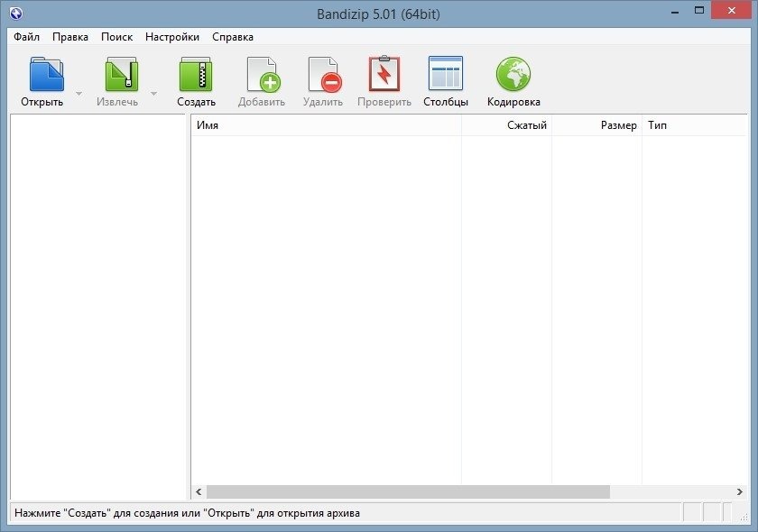Click the Bandizip app icon in title bar

(16, 13)
